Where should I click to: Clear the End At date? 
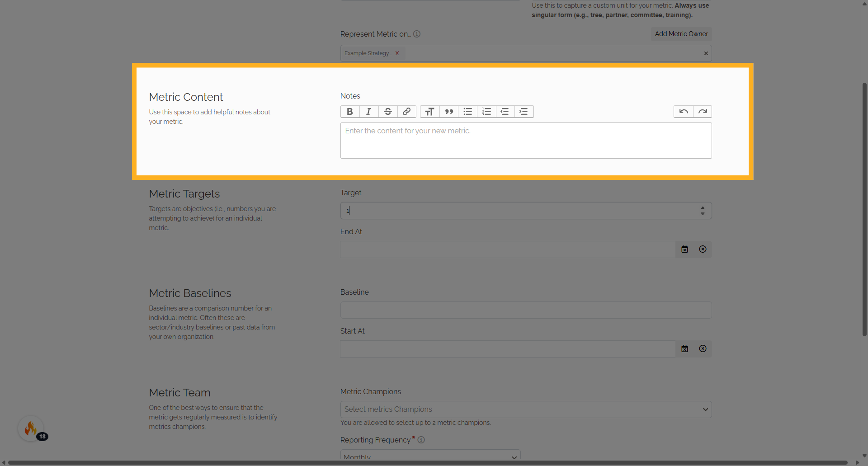pos(703,249)
